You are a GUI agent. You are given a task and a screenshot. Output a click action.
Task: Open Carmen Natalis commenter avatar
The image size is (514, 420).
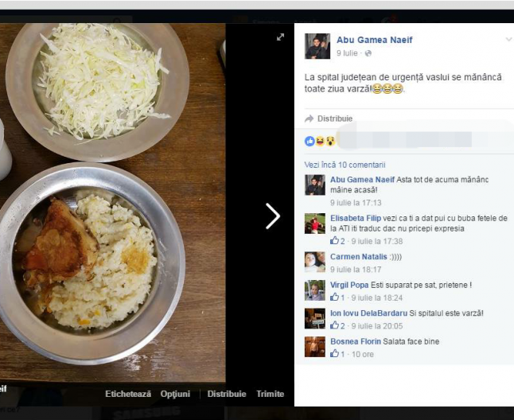pos(315,262)
